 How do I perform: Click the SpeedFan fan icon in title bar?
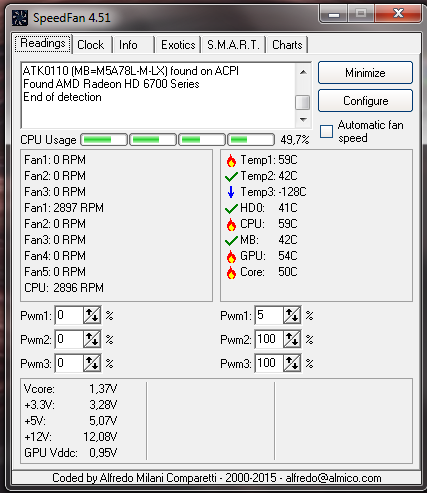click(x=19, y=18)
